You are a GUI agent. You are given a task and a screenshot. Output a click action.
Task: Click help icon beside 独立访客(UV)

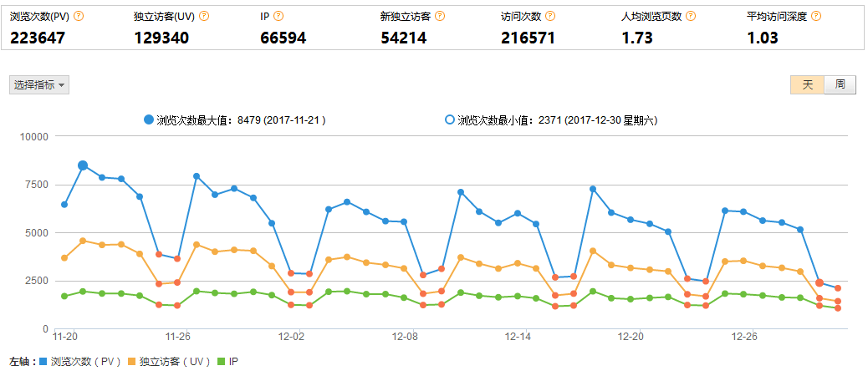coord(204,16)
